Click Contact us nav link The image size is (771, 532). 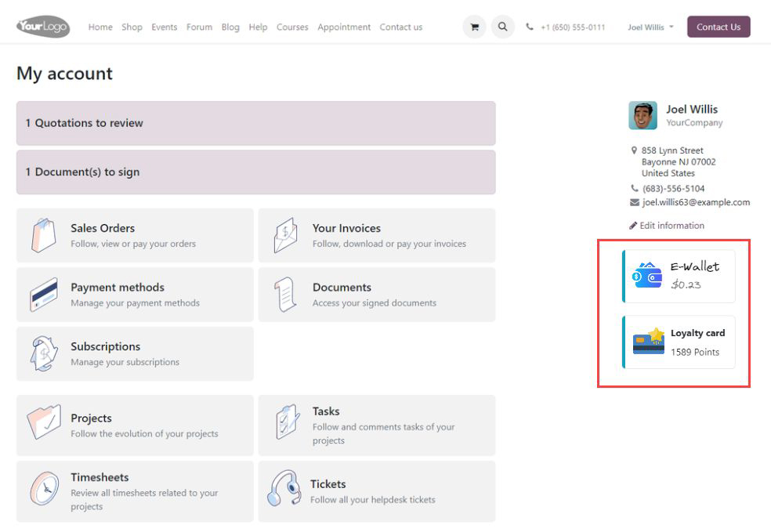(x=400, y=27)
